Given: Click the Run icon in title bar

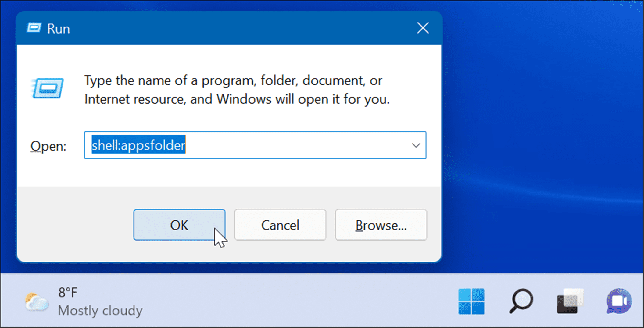Looking at the screenshot, I should [x=34, y=28].
